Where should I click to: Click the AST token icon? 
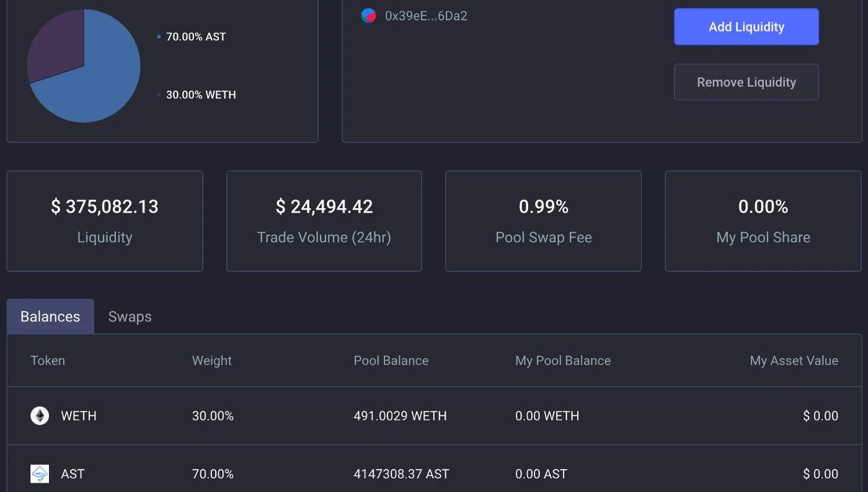click(40, 474)
